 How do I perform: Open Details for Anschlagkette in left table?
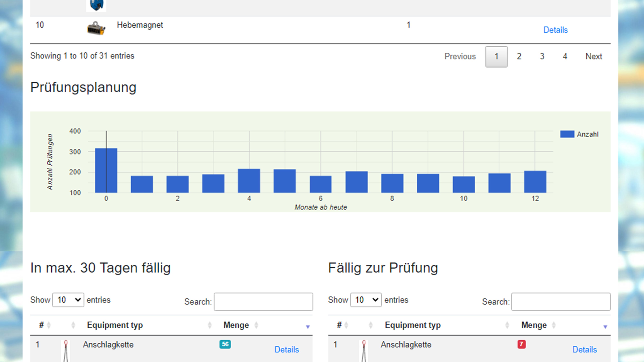[287, 349]
